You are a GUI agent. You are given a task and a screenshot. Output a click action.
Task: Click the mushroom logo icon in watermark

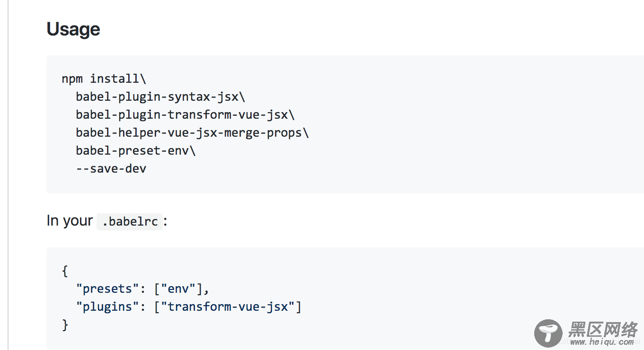[x=548, y=333]
